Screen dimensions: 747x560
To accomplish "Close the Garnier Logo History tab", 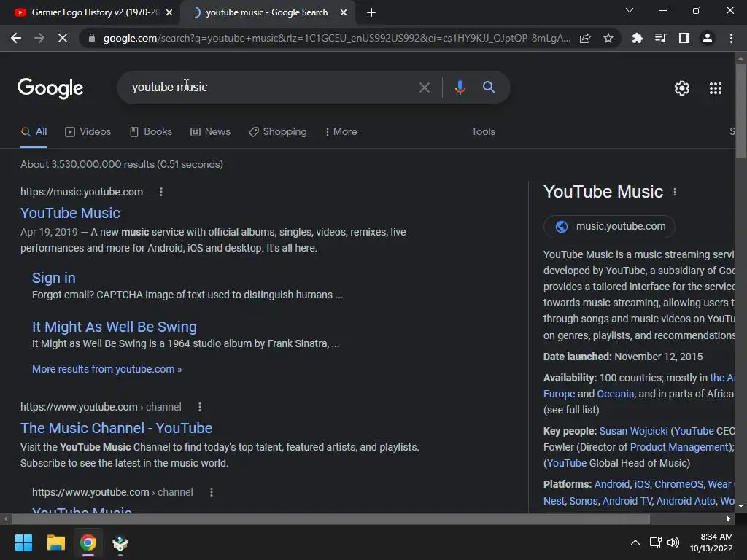I will [x=169, y=12].
